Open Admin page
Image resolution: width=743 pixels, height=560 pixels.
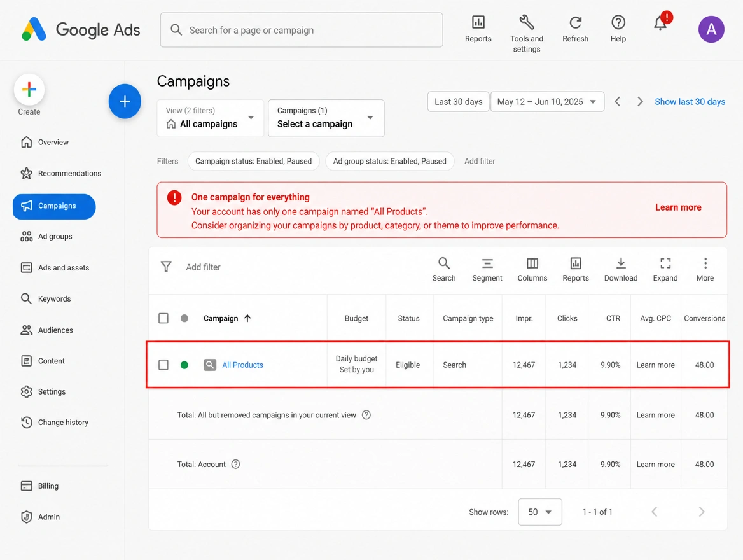(40, 517)
